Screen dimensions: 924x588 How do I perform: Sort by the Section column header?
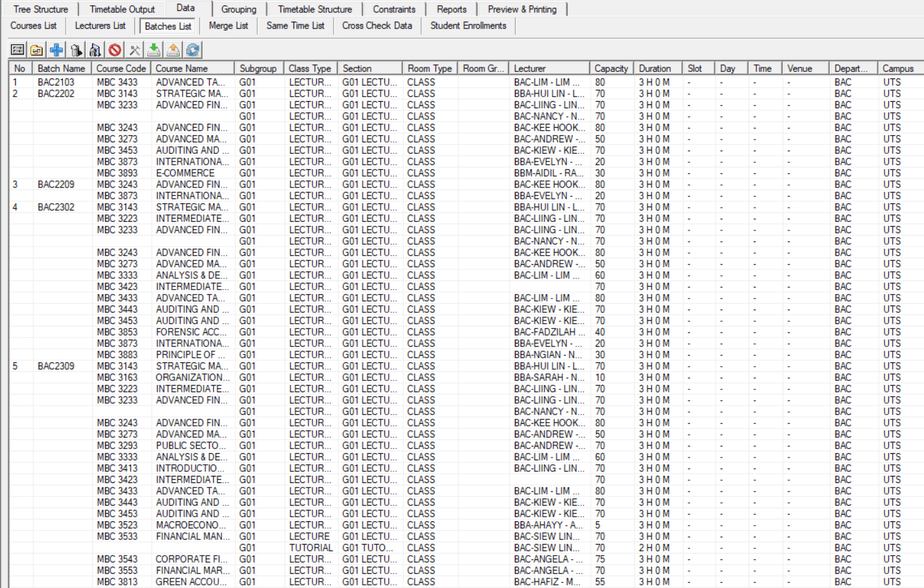(x=369, y=68)
